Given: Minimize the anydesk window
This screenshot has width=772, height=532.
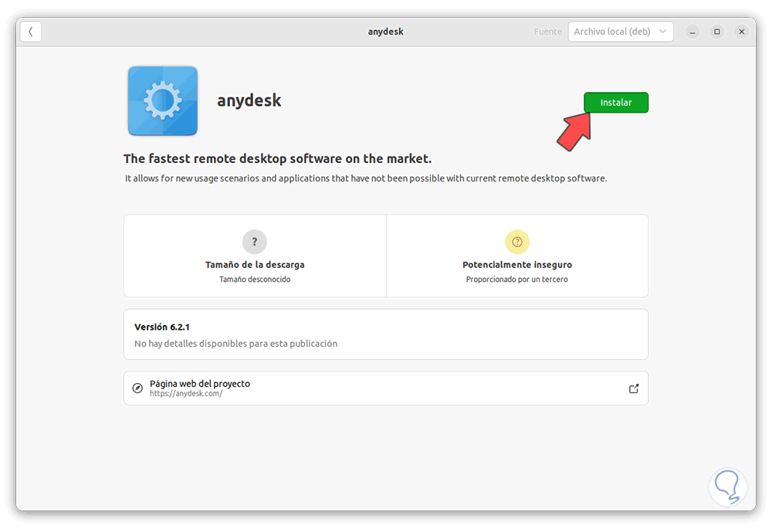Looking at the screenshot, I should [692, 32].
